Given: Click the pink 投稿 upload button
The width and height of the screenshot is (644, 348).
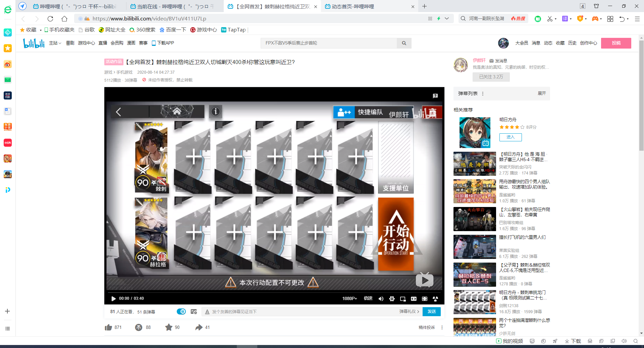Looking at the screenshot, I should point(616,43).
